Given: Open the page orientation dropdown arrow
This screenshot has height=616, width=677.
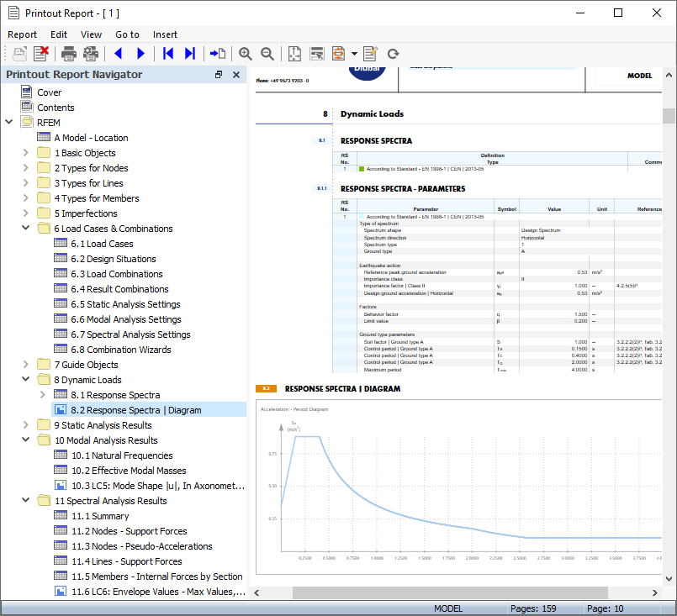Looking at the screenshot, I should [354, 54].
